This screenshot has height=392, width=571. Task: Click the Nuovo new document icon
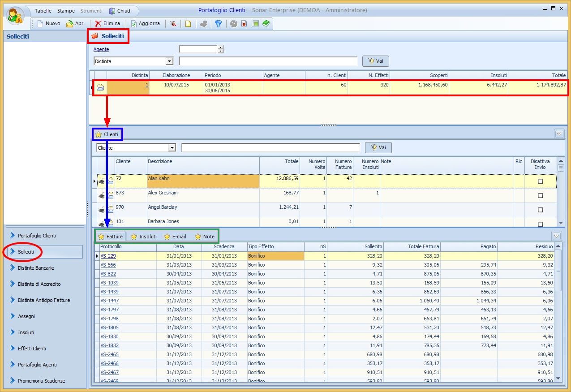coord(40,24)
